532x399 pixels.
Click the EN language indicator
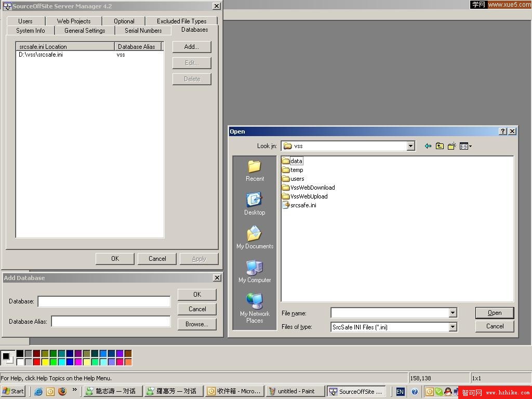click(400, 392)
